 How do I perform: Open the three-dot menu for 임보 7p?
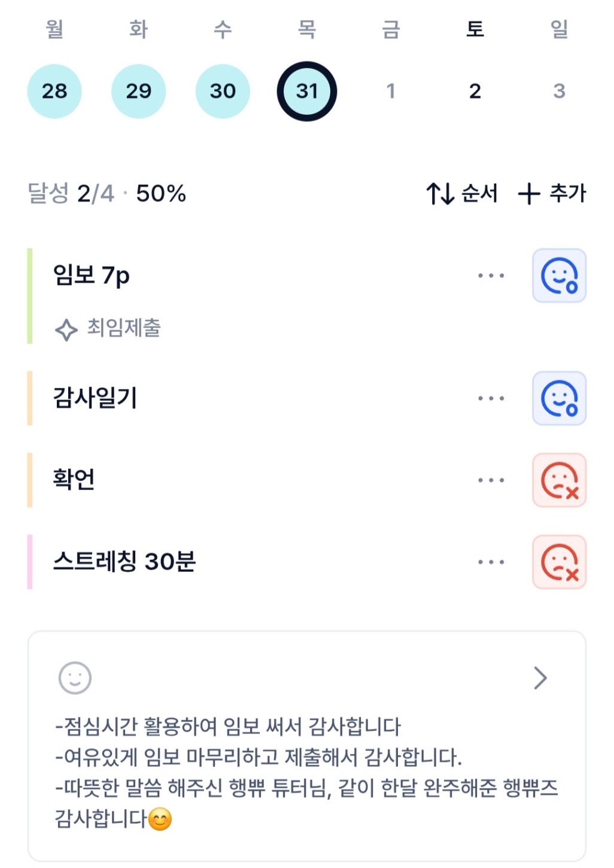(x=491, y=276)
